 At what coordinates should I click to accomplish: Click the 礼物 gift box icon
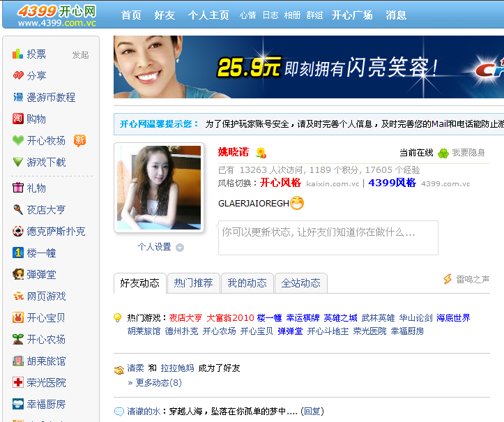point(18,188)
